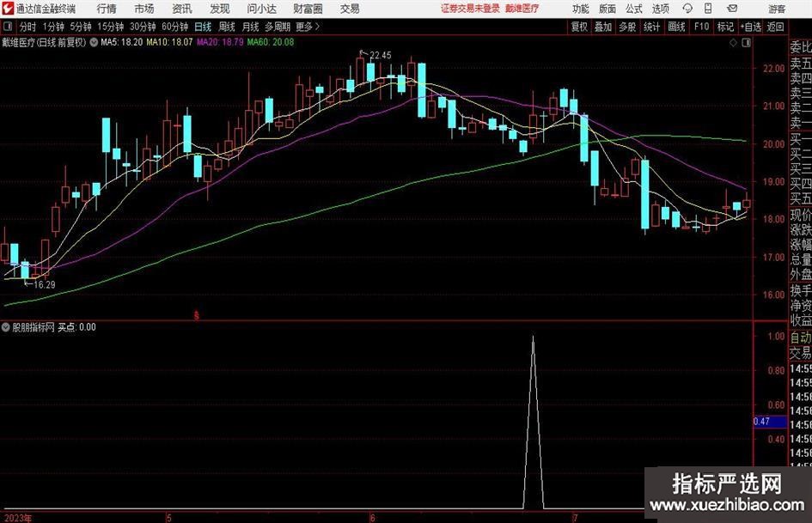Click the 返回 back button
This screenshot has width=812, height=523.
[x=775, y=27]
